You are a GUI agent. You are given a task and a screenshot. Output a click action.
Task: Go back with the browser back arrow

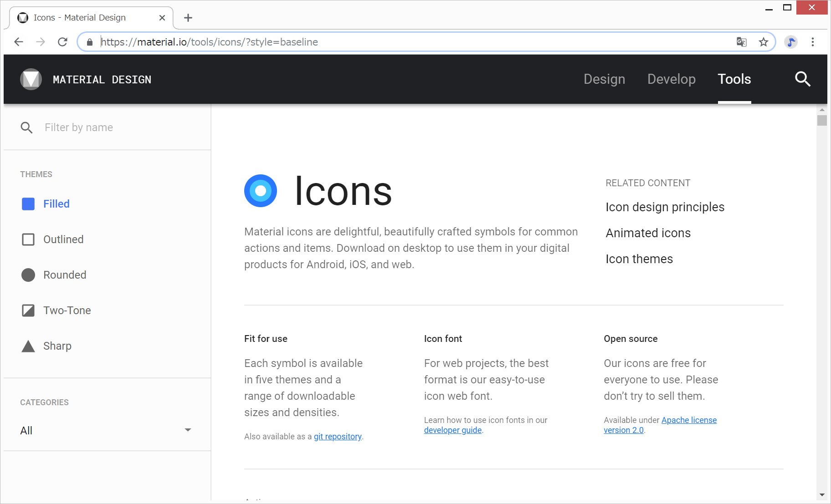(x=19, y=42)
